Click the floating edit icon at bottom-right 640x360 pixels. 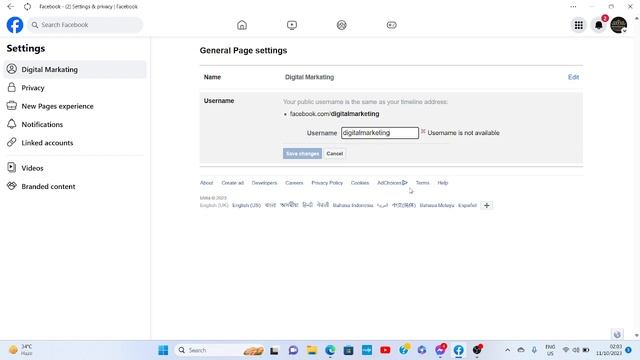[x=617, y=335]
